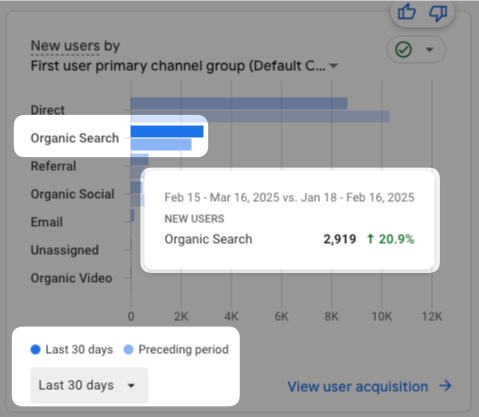The width and height of the screenshot is (479, 417).
Task: Click the New users metric label
Action: click(x=65, y=46)
